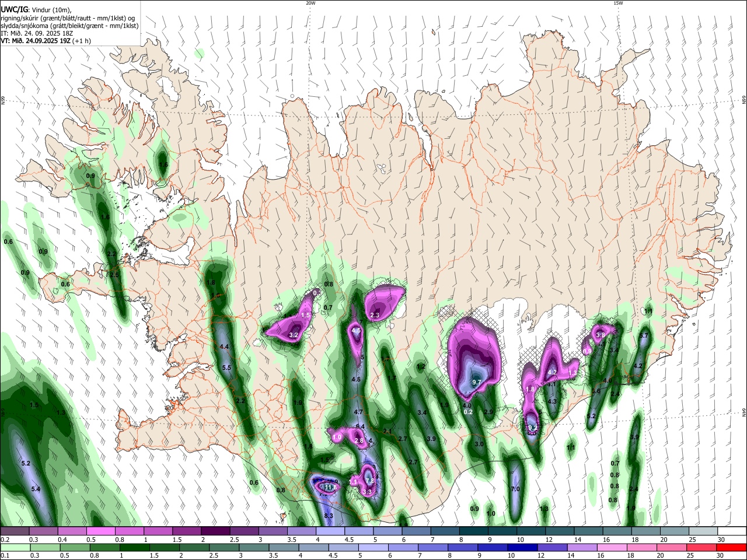
Task: Click the 4.8 value in the central band
Action: 356,379
